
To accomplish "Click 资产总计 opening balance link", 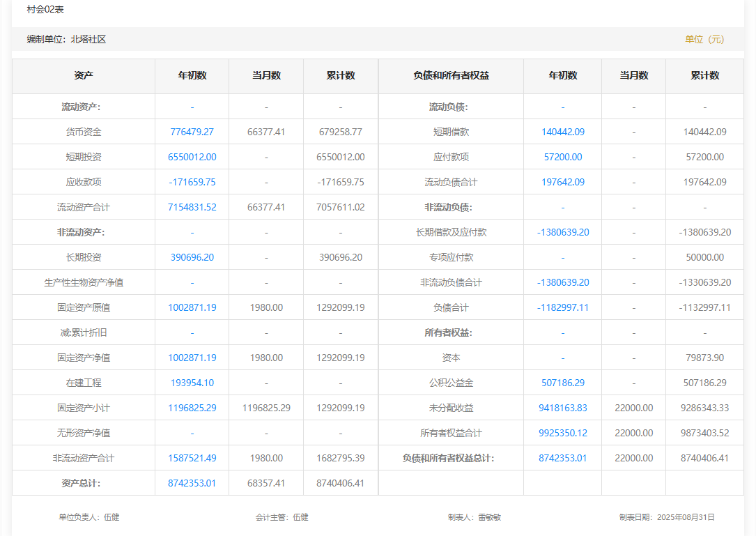I will 192,483.
